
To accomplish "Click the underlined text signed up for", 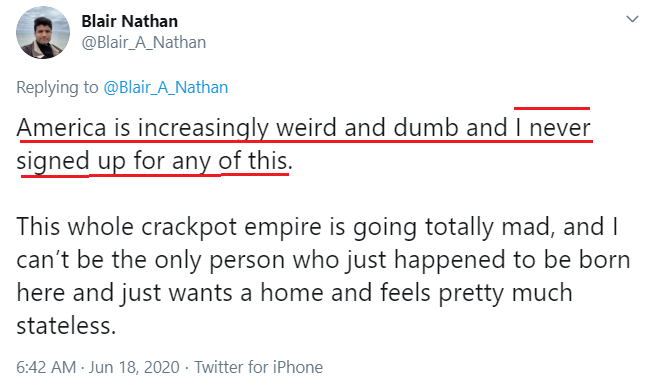I will [x=90, y=161].
